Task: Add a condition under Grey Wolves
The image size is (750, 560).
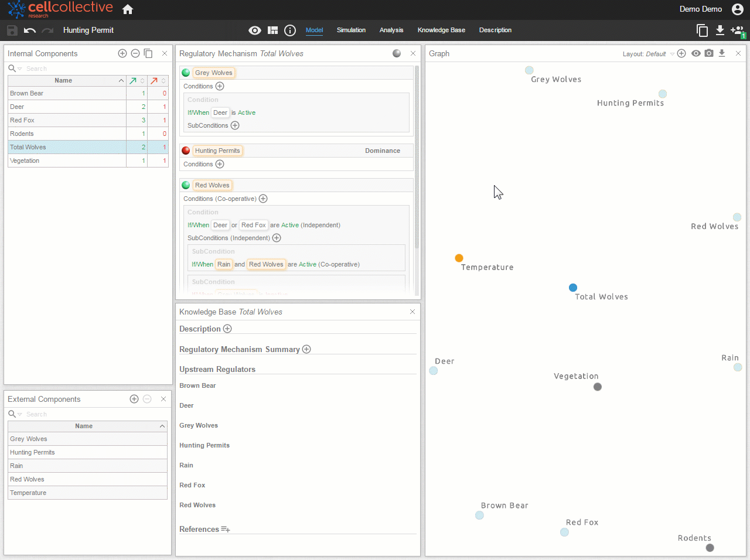Action: [220, 86]
